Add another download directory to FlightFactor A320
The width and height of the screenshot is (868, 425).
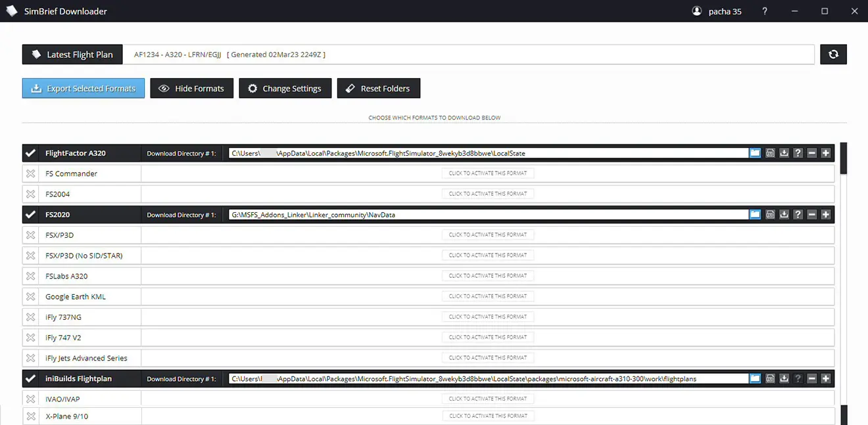point(826,153)
